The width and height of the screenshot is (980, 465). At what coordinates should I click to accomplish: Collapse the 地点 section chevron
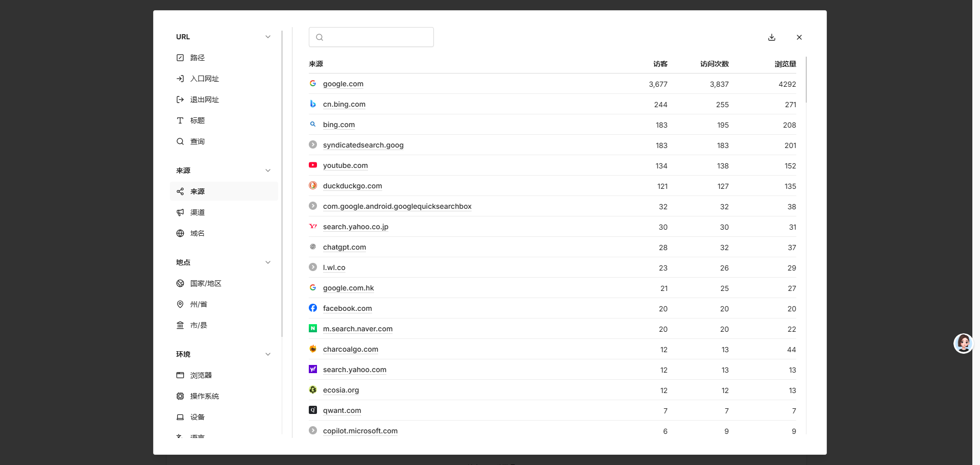click(x=268, y=262)
